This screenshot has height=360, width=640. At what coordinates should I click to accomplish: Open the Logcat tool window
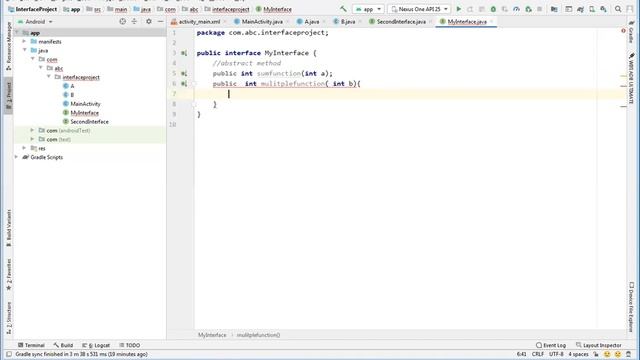[x=96, y=345]
